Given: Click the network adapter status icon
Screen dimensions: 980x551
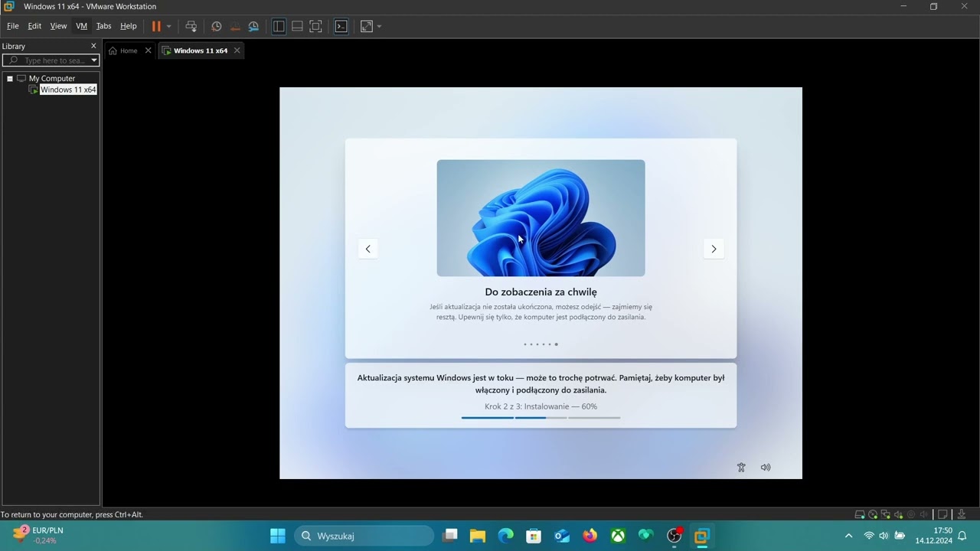Looking at the screenshot, I should (x=886, y=514).
